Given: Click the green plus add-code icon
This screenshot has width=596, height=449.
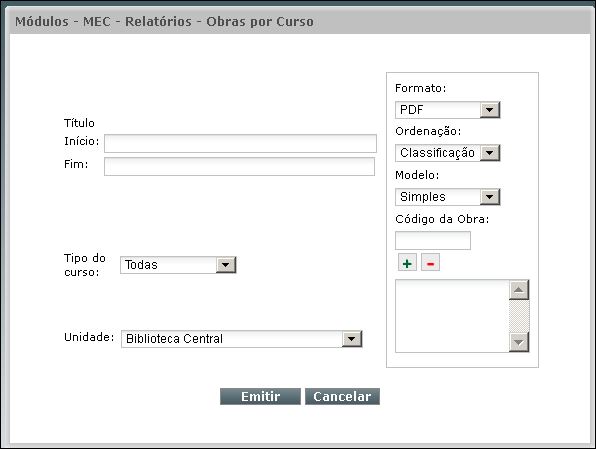Looking at the screenshot, I should [407, 263].
